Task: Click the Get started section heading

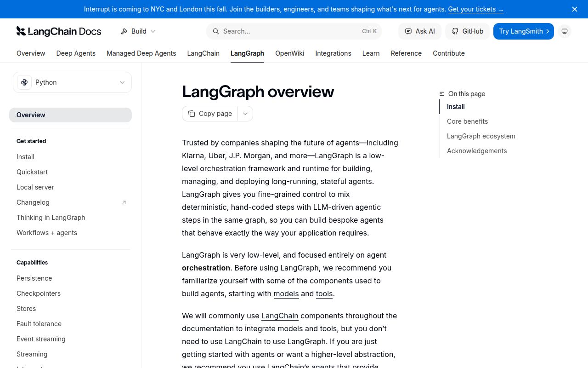Action: point(31,141)
